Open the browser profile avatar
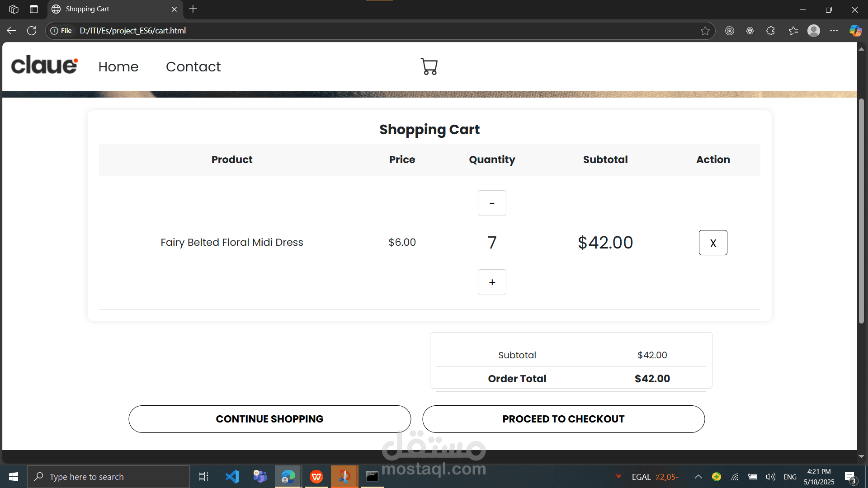Viewport: 868px width, 488px height. [x=814, y=31]
